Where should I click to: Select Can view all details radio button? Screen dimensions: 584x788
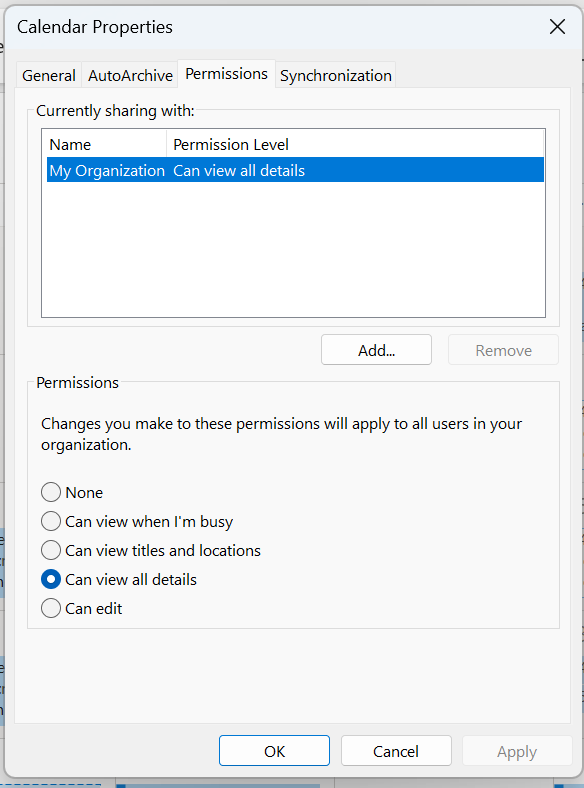pos(119,579)
